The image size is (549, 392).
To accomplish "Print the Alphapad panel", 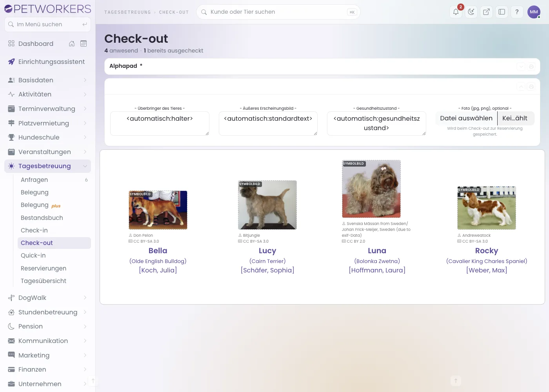I will point(531,67).
